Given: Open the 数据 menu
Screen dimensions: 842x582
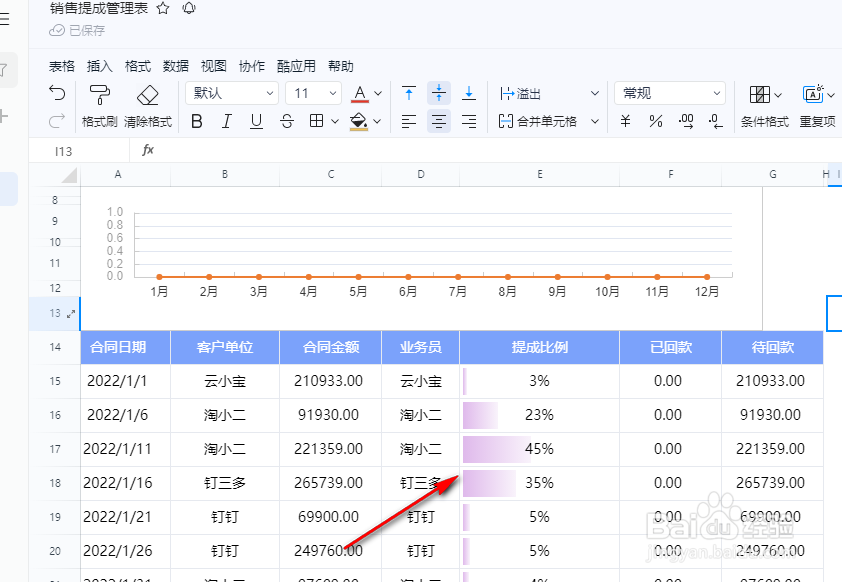Looking at the screenshot, I should [175, 66].
